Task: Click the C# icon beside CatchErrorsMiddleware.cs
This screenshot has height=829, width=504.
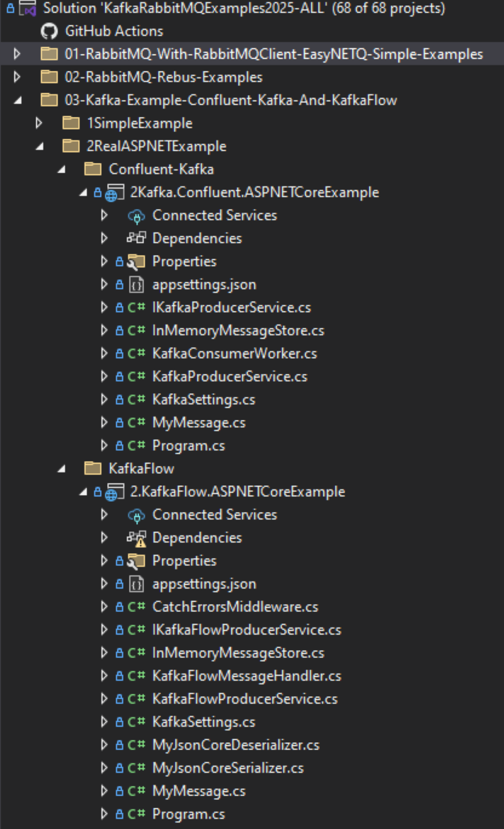Action: (x=136, y=607)
